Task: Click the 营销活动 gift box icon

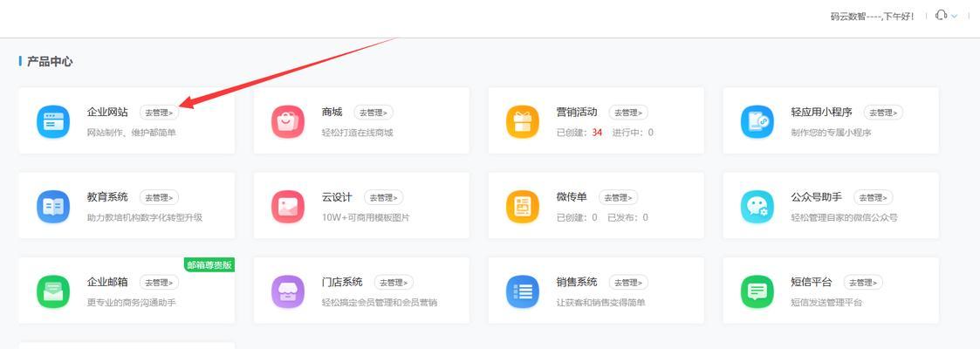Action: (523, 121)
